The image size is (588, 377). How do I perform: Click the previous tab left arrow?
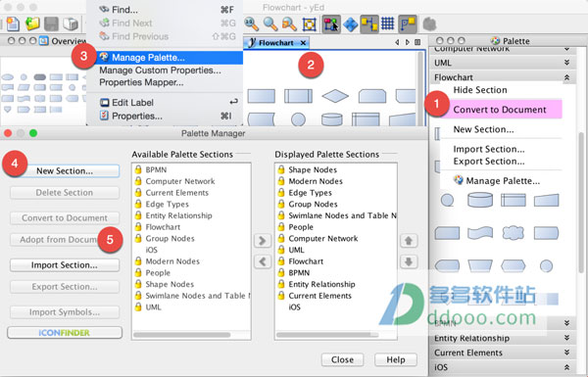[397, 42]
